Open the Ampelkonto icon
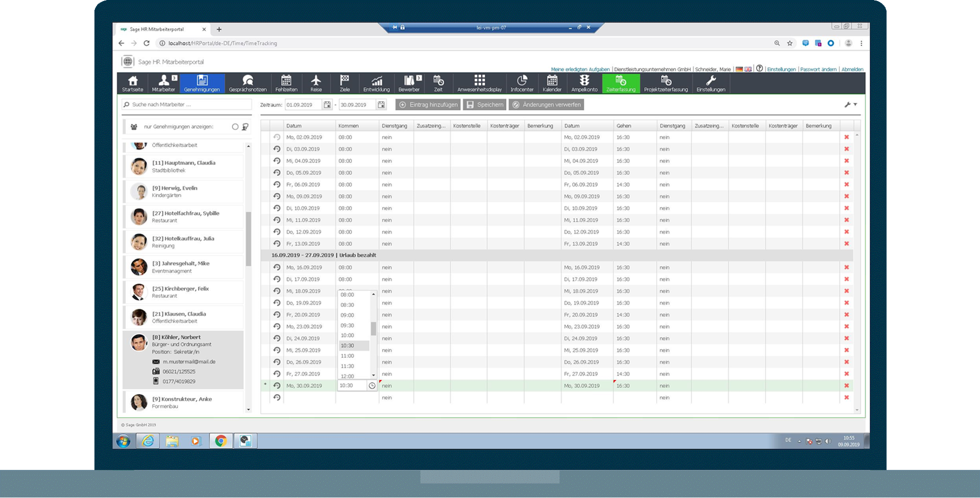980x498 pixels. (584, 83)
